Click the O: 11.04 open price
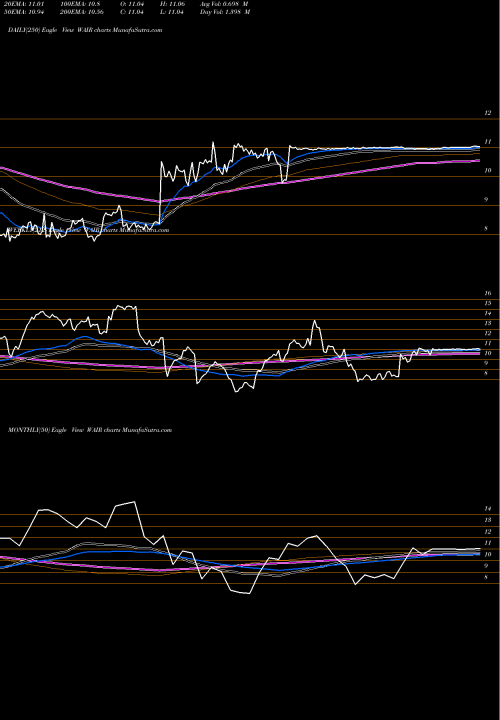This screenshot has height=720, width=500. click(133, 4)
